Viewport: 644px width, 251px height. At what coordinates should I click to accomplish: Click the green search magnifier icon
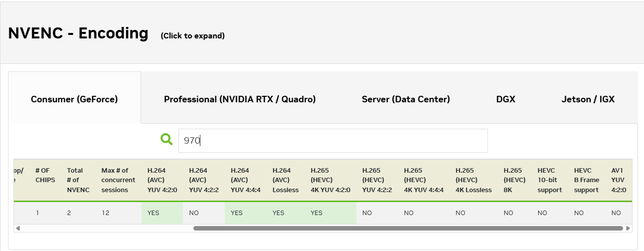tap(166, 139)
